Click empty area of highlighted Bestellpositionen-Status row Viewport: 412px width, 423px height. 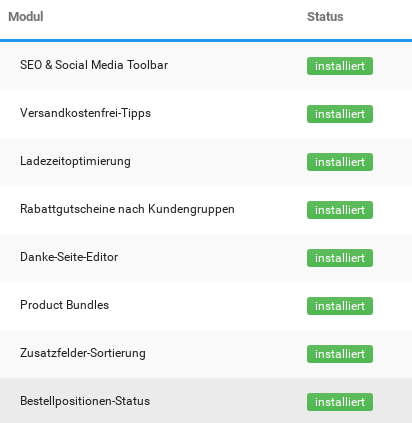coord(227,401)
